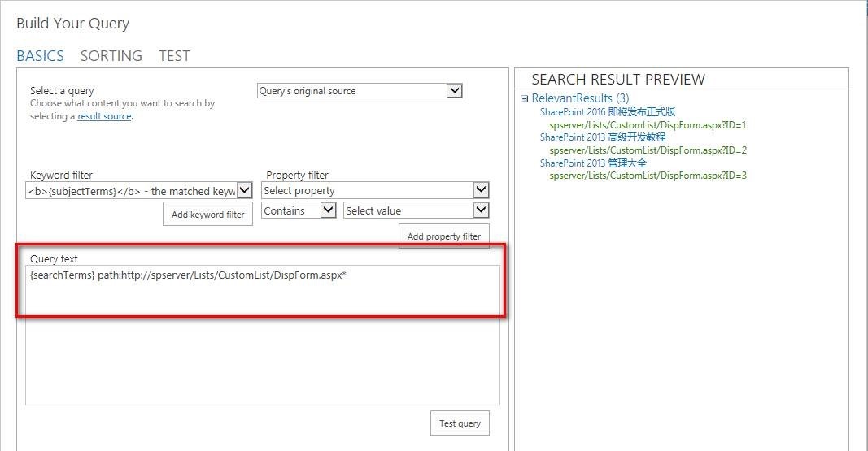Image resolution: width=868 pixels, height=451 pixels.
Task: Open the SharePoint 2013 高级开发教程 result
Action: pos(602,137)
